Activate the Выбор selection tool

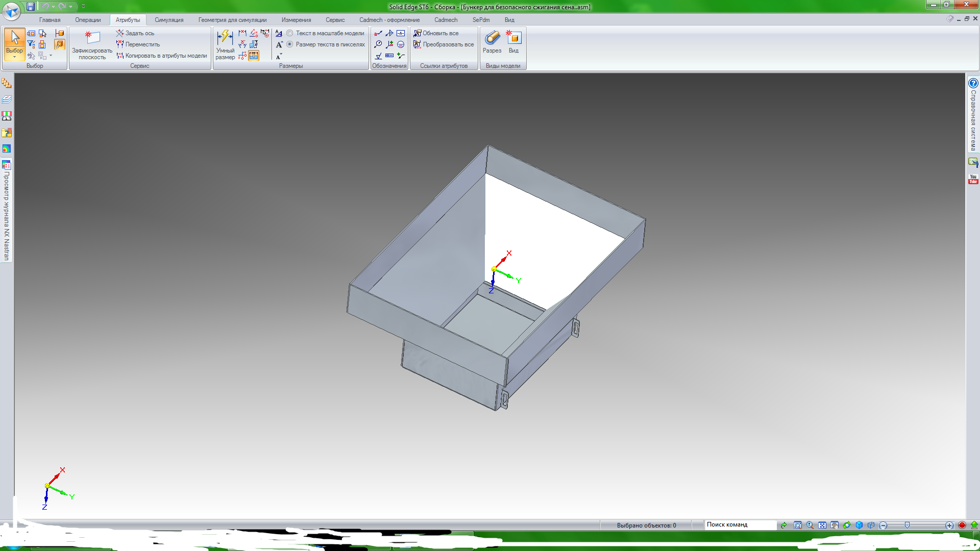(14, 40)
